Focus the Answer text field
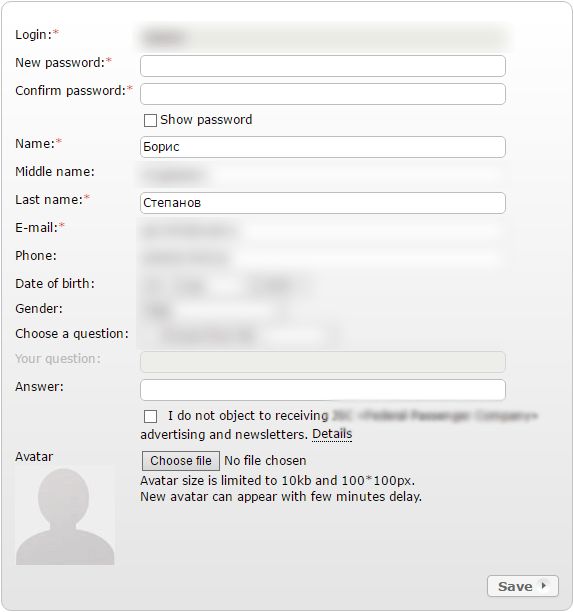 click(x=323, y=390)
